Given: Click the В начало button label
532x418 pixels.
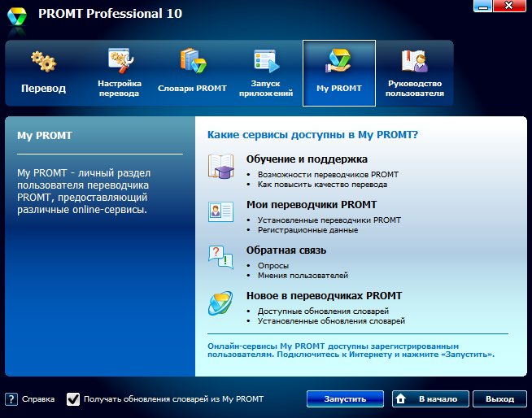Looking at the screenshot, I should pyautogui.click(x=438, y=399).
